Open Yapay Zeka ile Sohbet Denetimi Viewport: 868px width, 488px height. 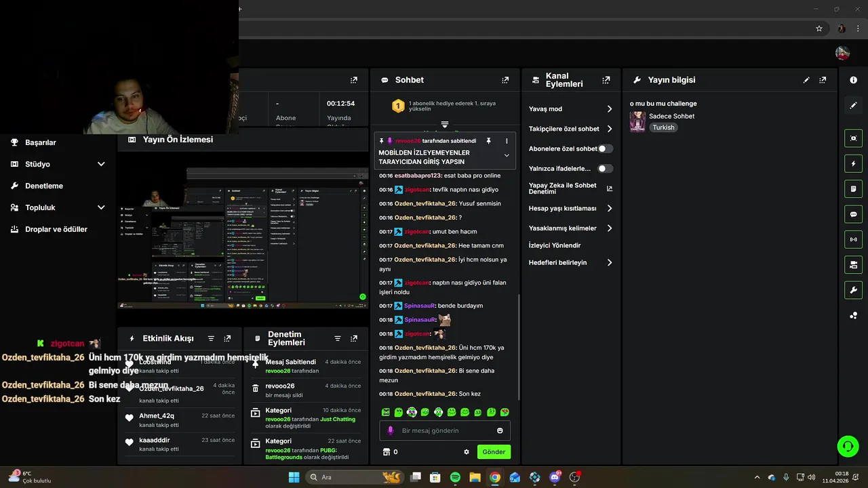coord(570,188)
